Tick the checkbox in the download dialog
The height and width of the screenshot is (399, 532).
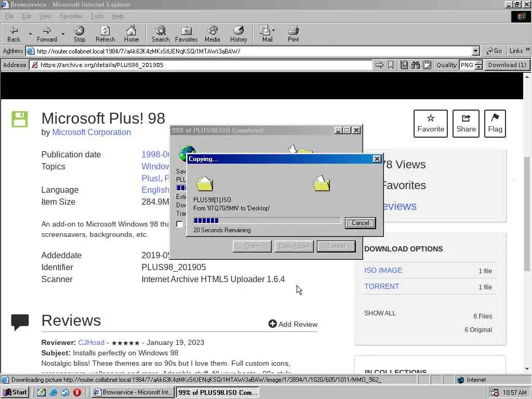(179, 224)
